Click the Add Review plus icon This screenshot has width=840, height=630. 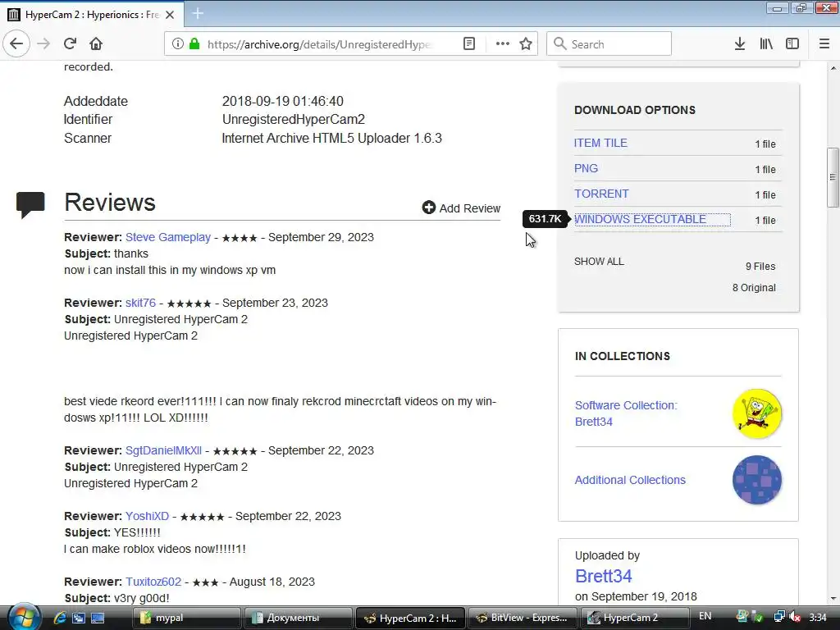(428, 208)
